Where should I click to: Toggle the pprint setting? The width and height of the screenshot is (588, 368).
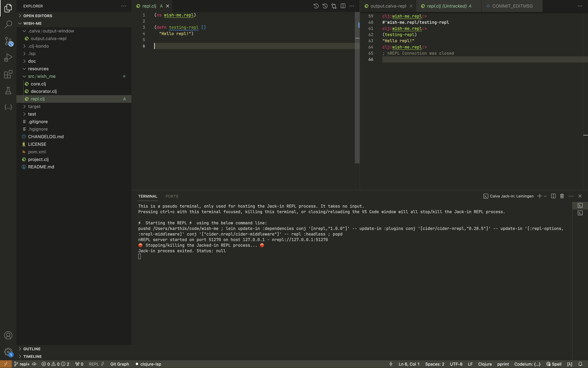tap(503, 364)
